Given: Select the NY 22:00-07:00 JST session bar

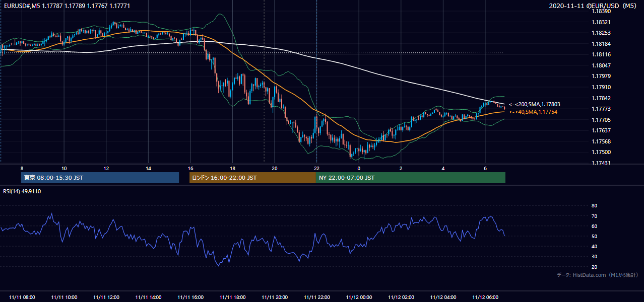Looking at the screenshot, I should point(411,178).
